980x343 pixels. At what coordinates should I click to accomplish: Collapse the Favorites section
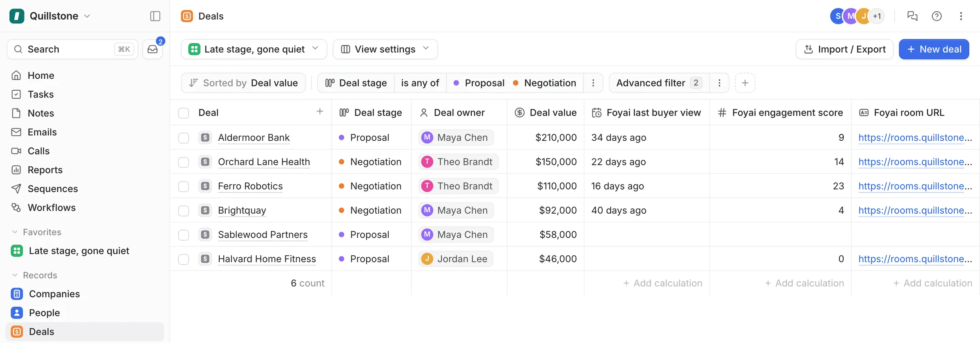click(15, 232)
